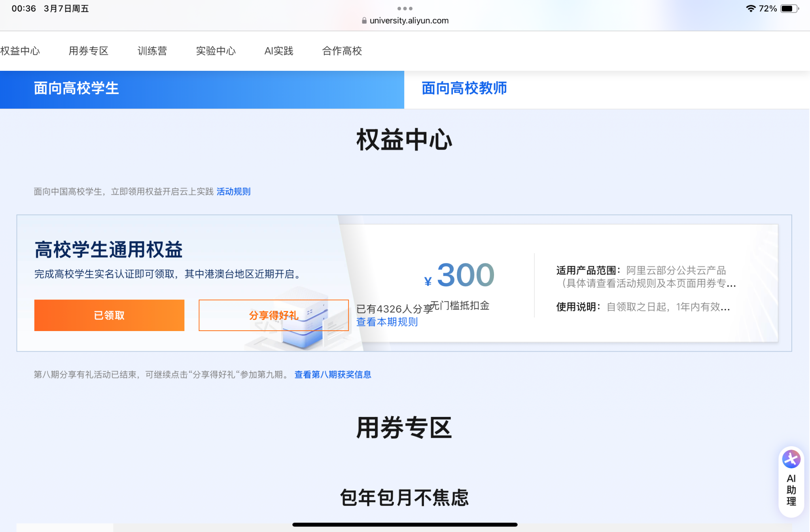The image size is (810, 532).
Task: Open the 合作高校 nav item
Action: click(342, 51)
